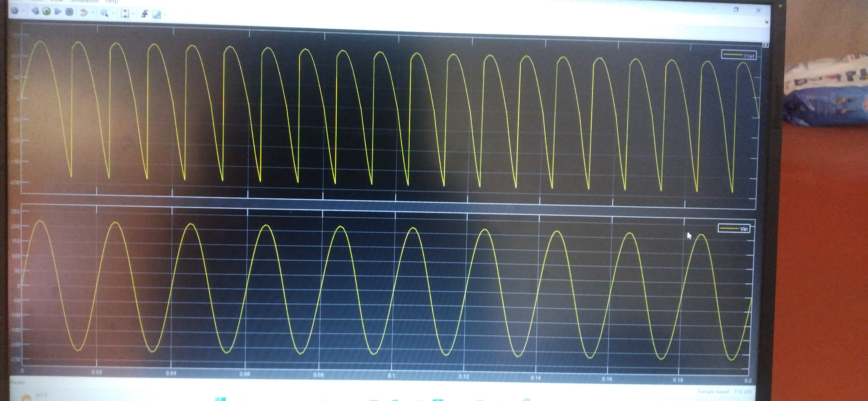Select the Zoom magnifier tool
This screenshot has width=868, height=401.
(x=104, y=13)
